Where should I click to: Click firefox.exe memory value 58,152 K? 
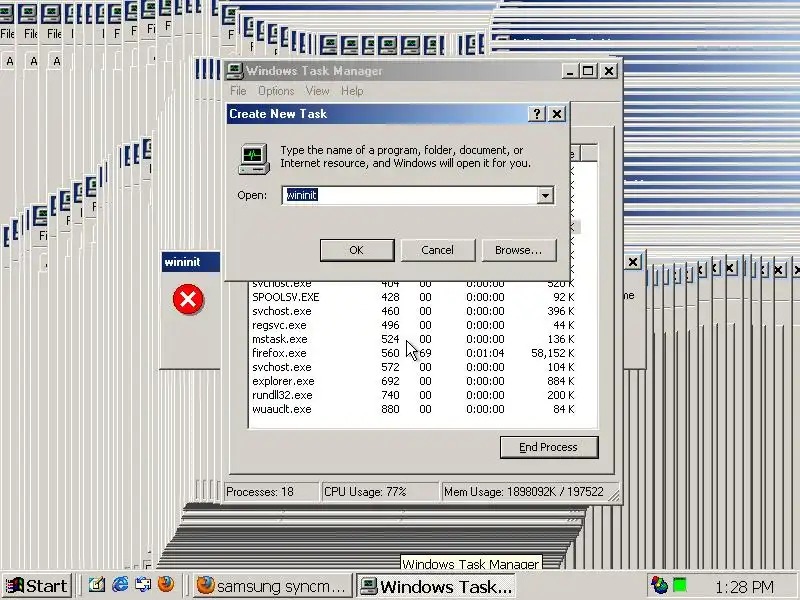(553, 353)
